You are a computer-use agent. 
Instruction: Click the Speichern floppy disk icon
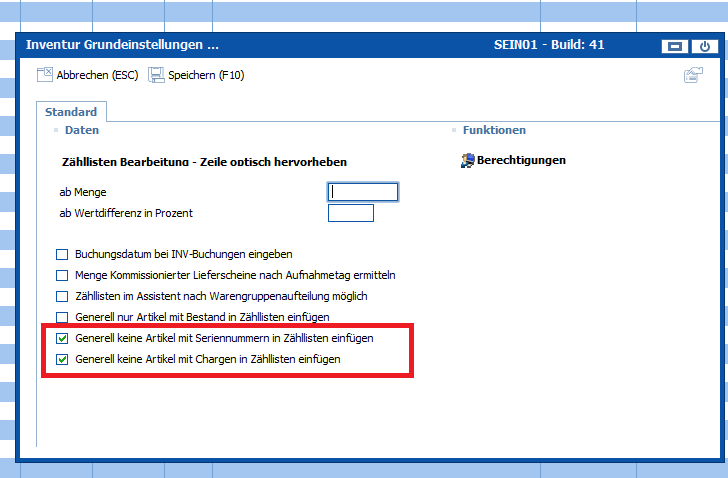click(156, 75)
